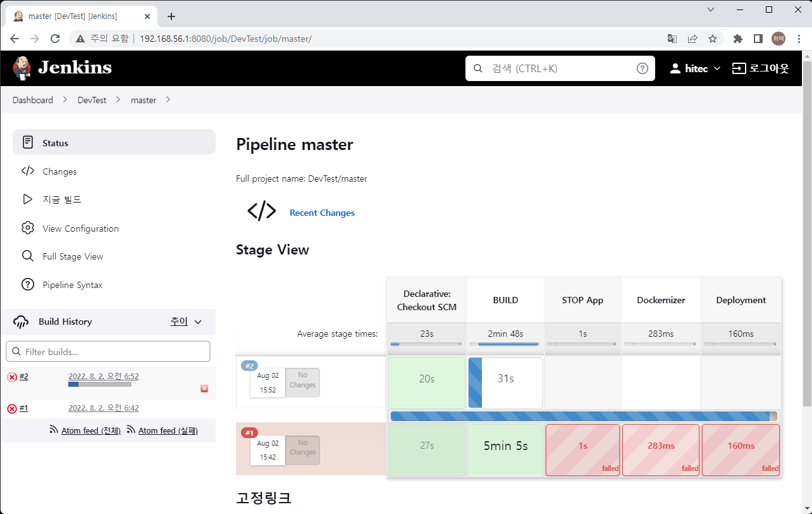Click the Recent Changes link
812x514 pixels.
tap(322, 213)
